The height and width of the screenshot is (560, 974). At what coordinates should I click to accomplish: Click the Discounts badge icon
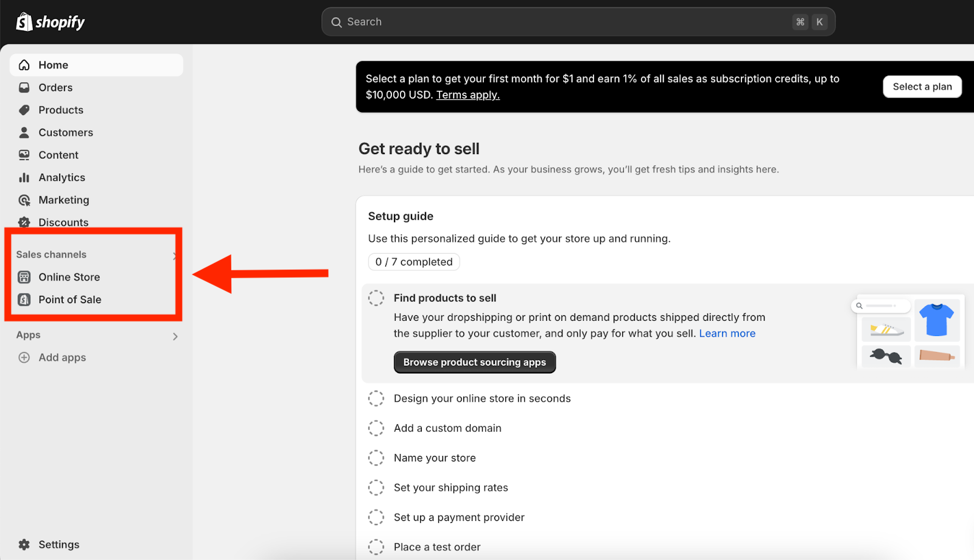click(24, 222)
